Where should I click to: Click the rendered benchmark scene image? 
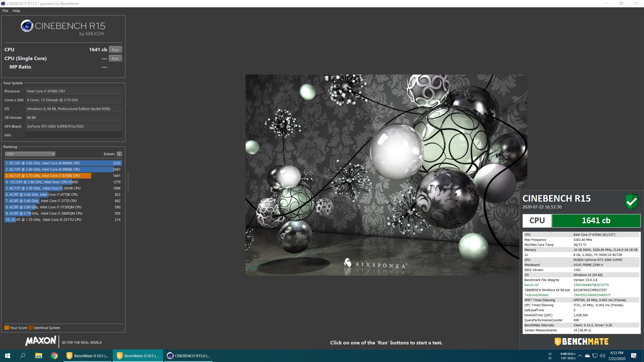[x=386, y=175]
